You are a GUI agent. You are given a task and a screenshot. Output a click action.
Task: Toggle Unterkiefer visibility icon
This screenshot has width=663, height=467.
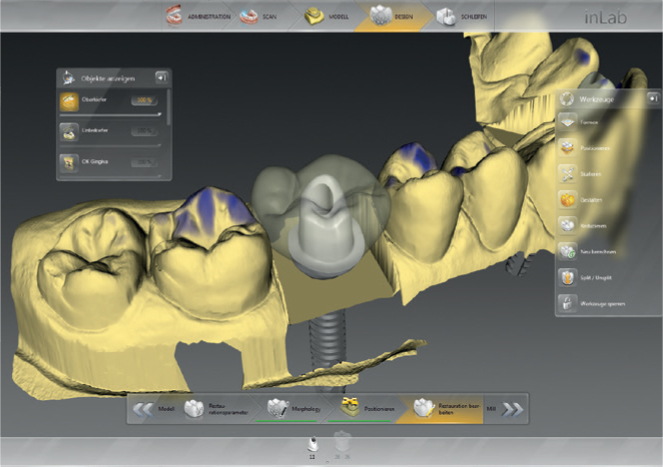tap(69, 130)
